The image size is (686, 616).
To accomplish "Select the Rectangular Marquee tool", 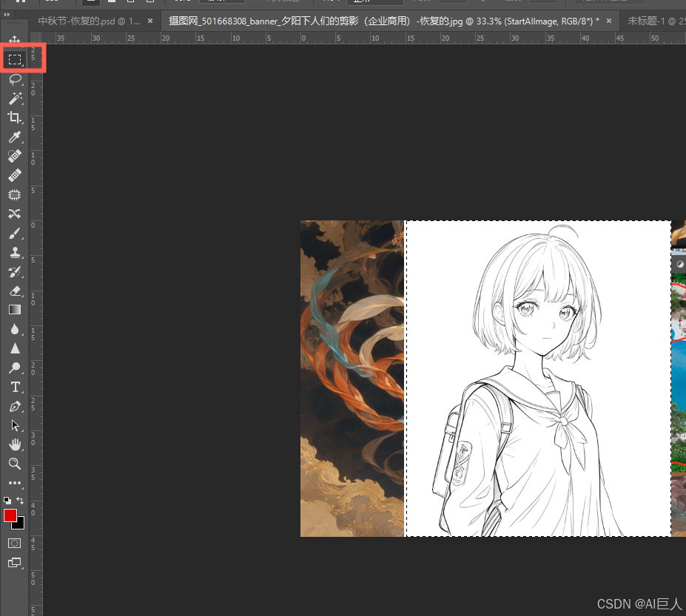I will coord(15,59).
